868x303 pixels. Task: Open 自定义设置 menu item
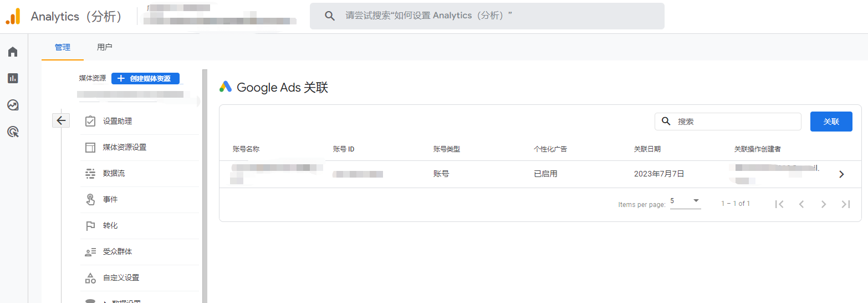(139, 278)
